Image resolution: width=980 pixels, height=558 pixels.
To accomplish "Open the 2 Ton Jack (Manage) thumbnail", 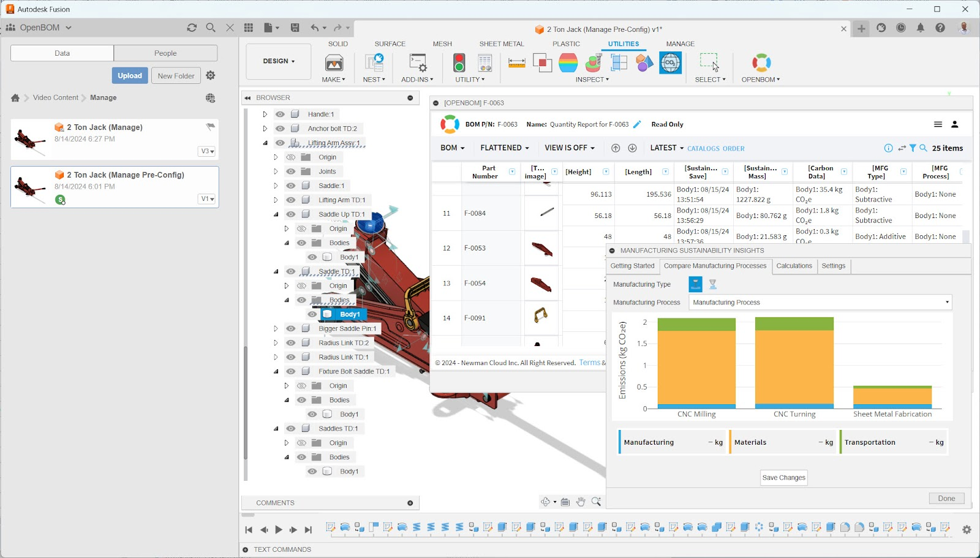I will click(29, 140).
